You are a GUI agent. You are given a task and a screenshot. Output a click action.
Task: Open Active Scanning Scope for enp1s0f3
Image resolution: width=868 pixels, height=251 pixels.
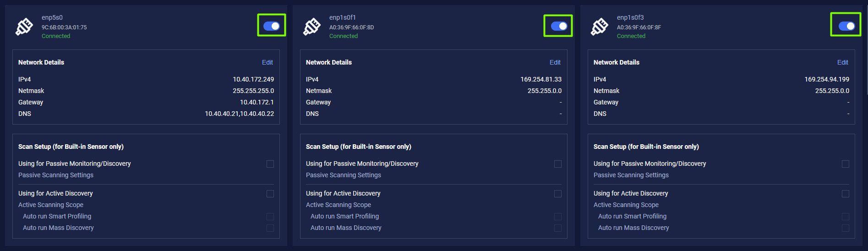coord(626,205)
